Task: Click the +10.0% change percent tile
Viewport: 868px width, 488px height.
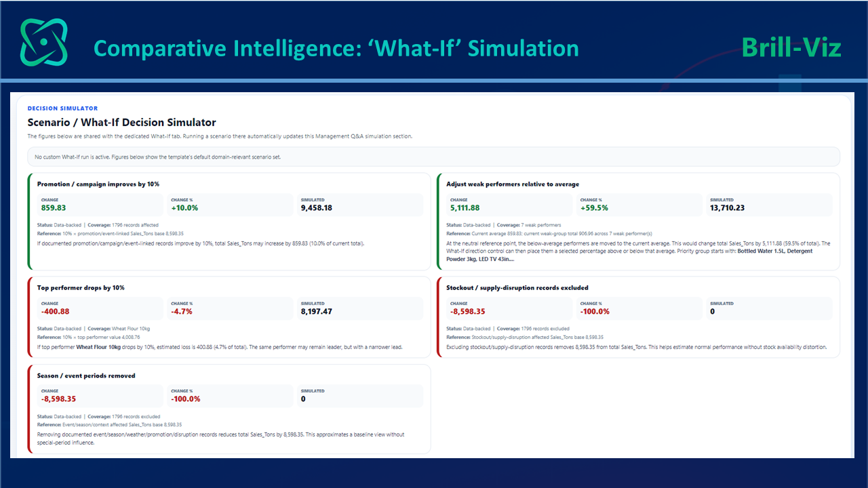Action: click(x=230, y=205)
